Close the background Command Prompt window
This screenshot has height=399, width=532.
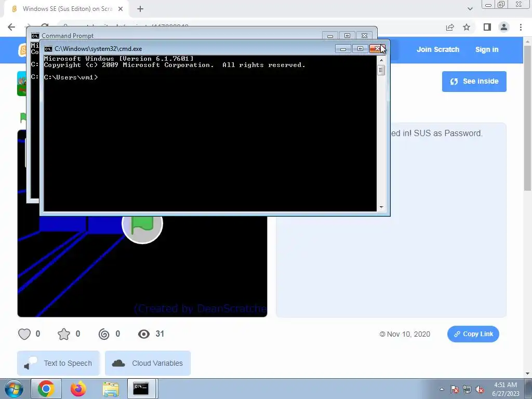[x=364, y=35]
